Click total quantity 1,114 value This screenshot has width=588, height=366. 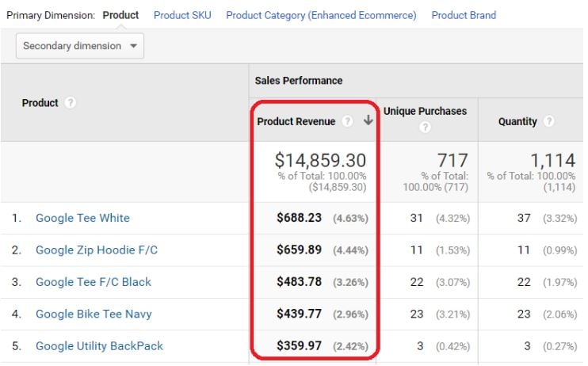(553, 161)
